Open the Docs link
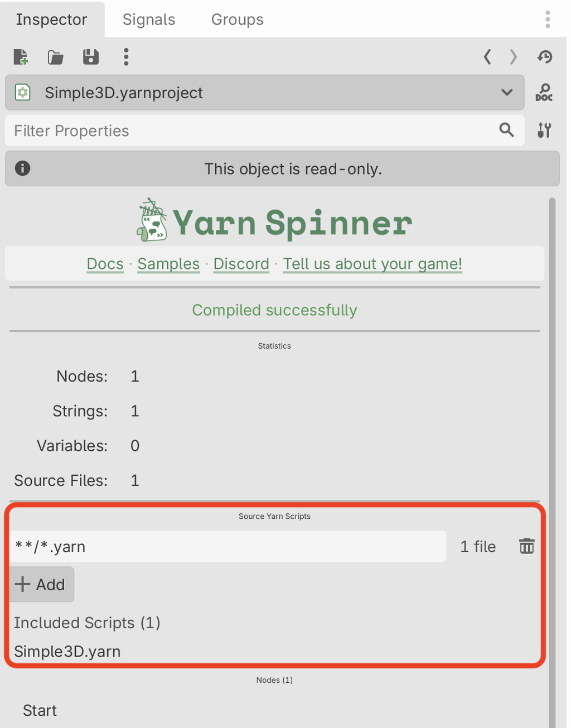This screenshot has height=728, width=571. [105, 264]
